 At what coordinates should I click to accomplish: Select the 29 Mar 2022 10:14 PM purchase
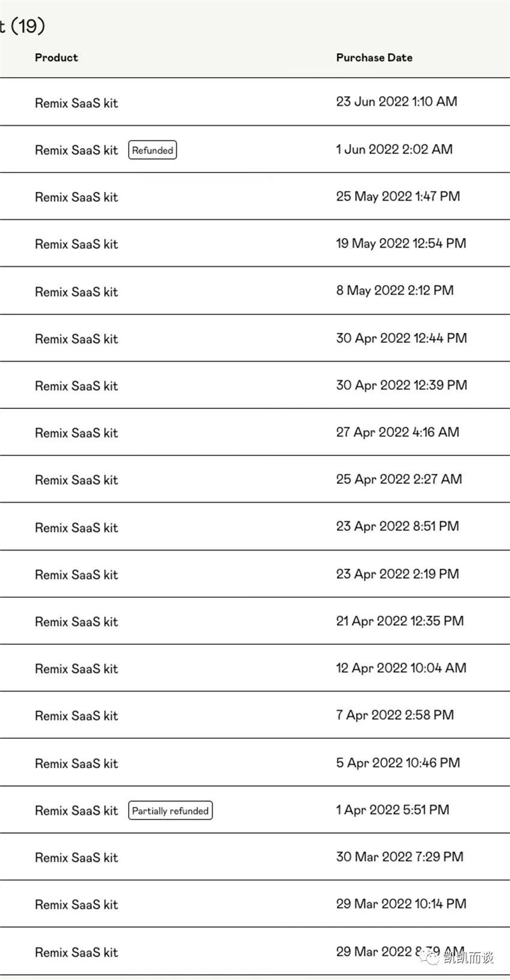click(255, 904)
